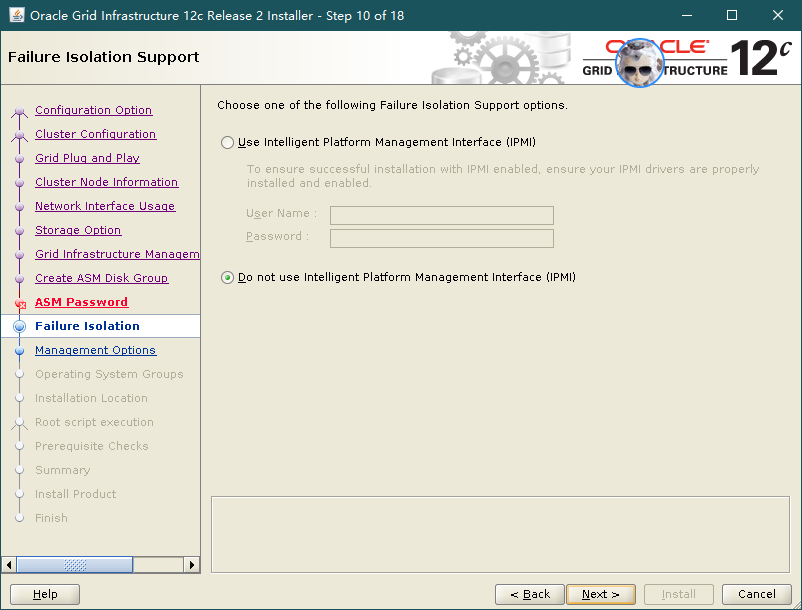Select Use Intelligent Platform Management Interface radio
Screen dimensions: 802x610
(x=227, y=142)
